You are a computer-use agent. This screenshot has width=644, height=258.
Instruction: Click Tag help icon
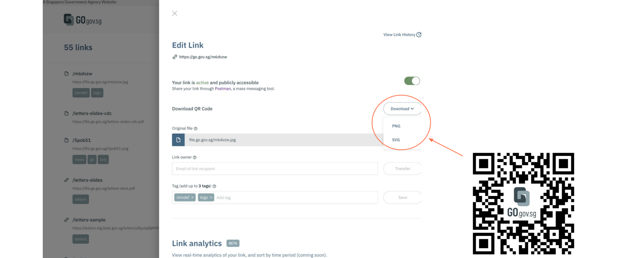(214, 186)
